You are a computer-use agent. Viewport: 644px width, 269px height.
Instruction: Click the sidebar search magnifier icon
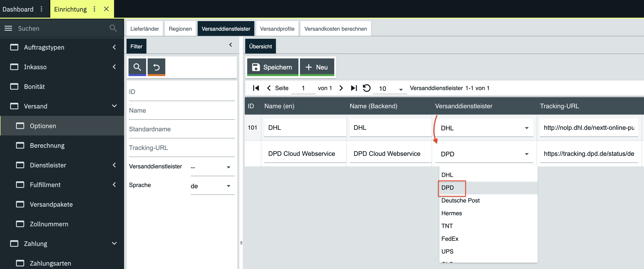click(x=113, y=28)
